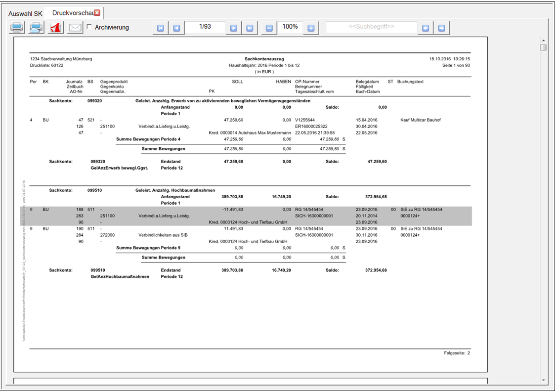Close the Druckvorschau tab
This screenshot has width=556, height=392.
pyautogui.click(x=97, y=12)
